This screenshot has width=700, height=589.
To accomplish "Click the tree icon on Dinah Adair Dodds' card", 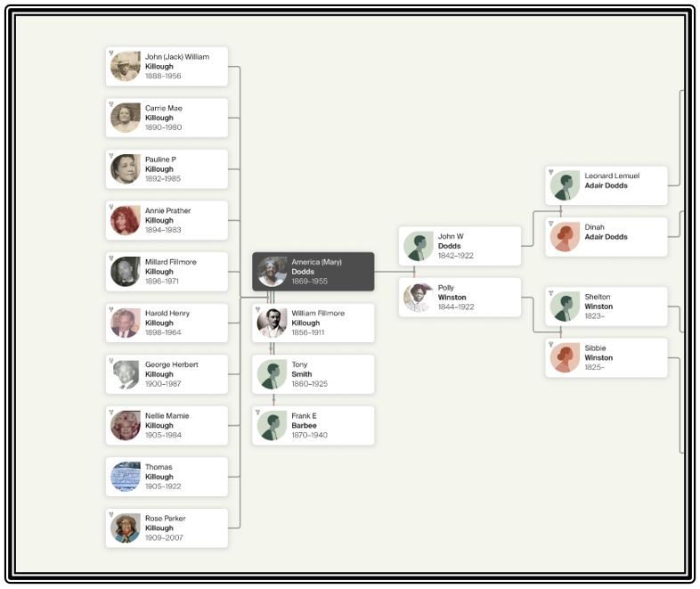I will click(551, 224).
